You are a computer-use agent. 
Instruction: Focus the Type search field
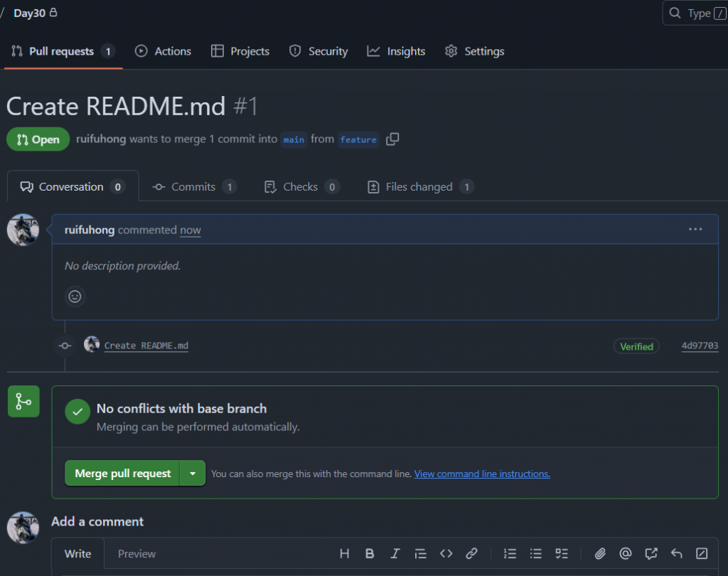tap(695, 13)
